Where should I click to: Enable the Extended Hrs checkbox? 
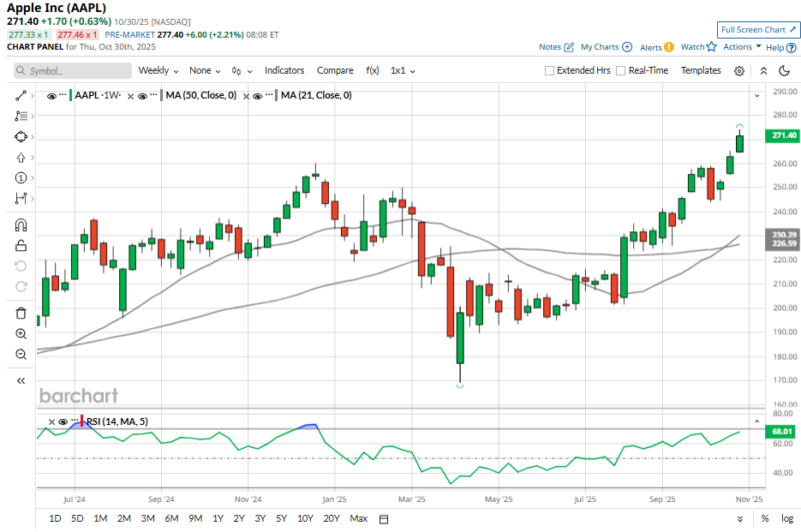tap(550, 71)
